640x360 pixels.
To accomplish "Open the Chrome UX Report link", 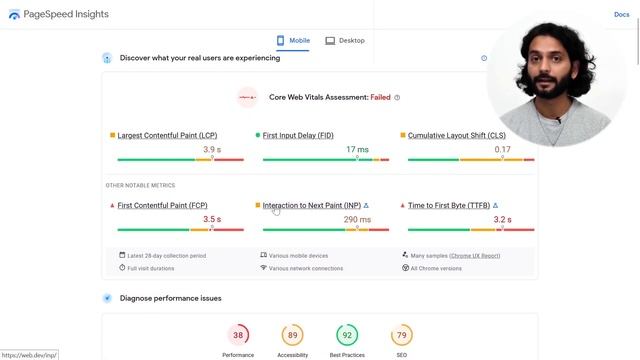I will point(475,256).
